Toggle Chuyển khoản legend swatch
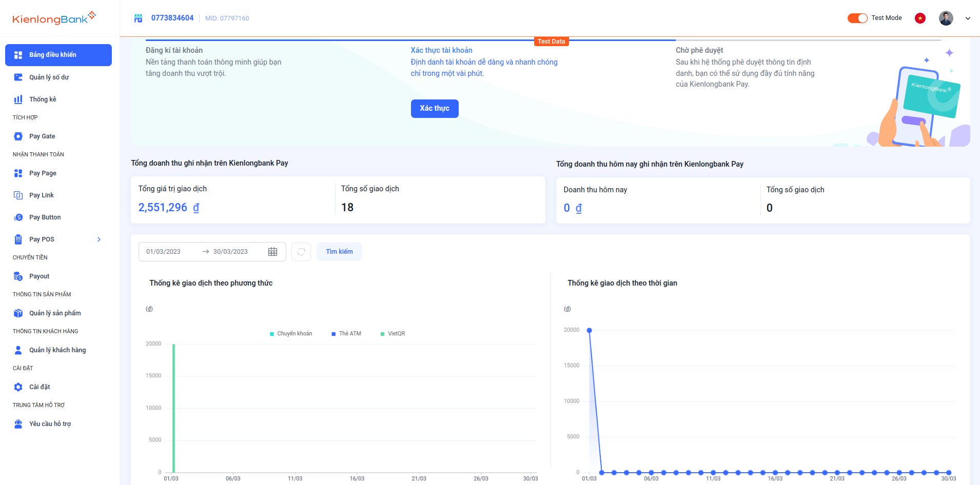This screenshot has width=980, height=485. click(272, 334)
